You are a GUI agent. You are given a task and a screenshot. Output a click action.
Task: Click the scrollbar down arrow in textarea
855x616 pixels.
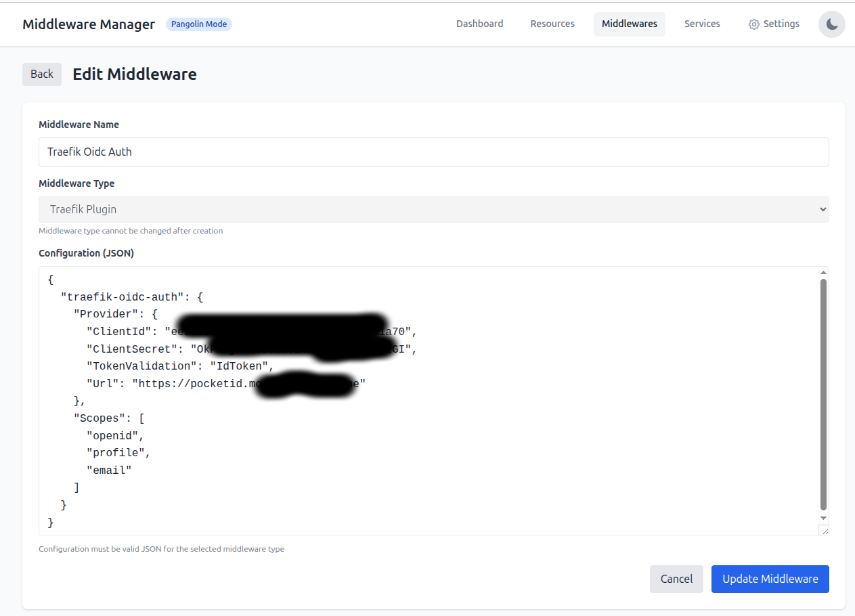coord(823,518)
